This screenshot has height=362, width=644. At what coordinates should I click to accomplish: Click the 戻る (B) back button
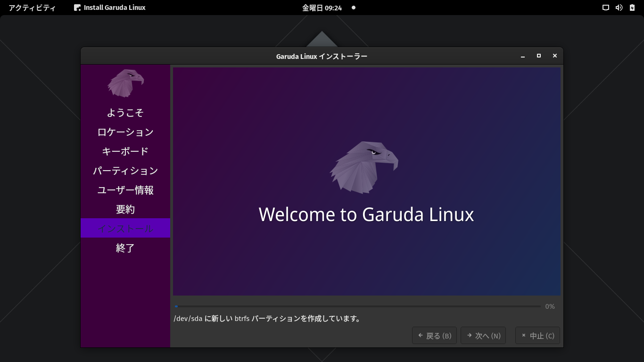coord(434,336)
